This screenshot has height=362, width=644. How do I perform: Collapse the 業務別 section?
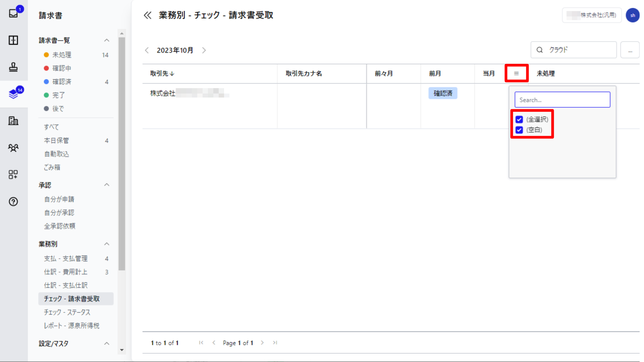(x=107, y=244)
